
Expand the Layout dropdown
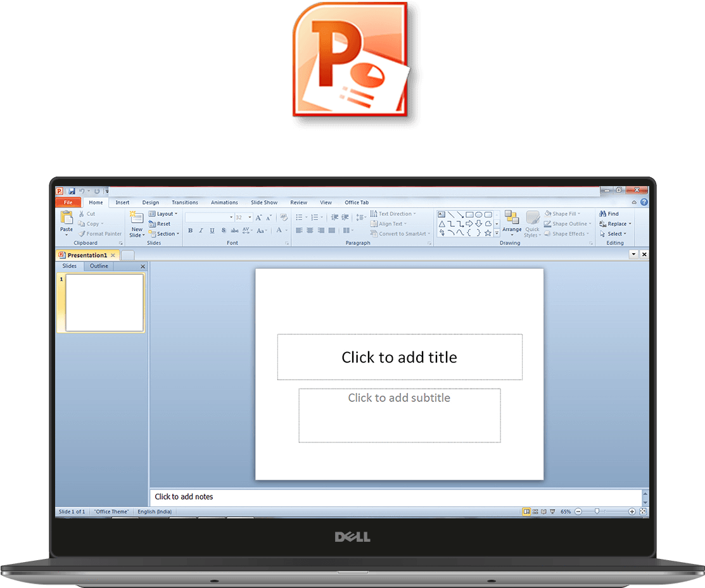(163, 214)
